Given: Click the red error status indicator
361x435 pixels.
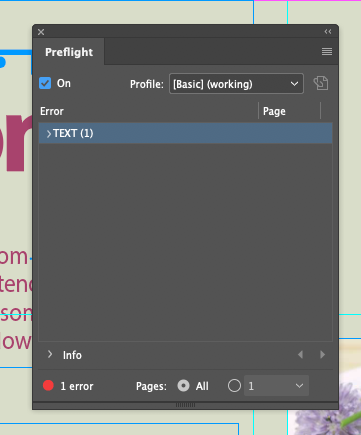Looking at the screenshot, I should tap(48, 386).
